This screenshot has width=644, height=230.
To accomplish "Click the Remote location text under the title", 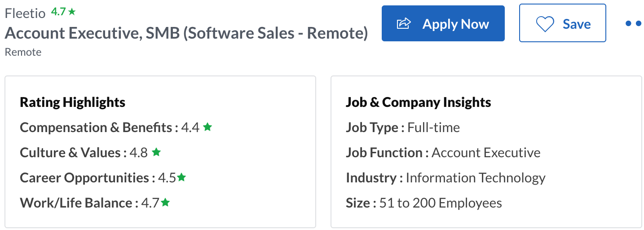I will click(x=23, y=52).
